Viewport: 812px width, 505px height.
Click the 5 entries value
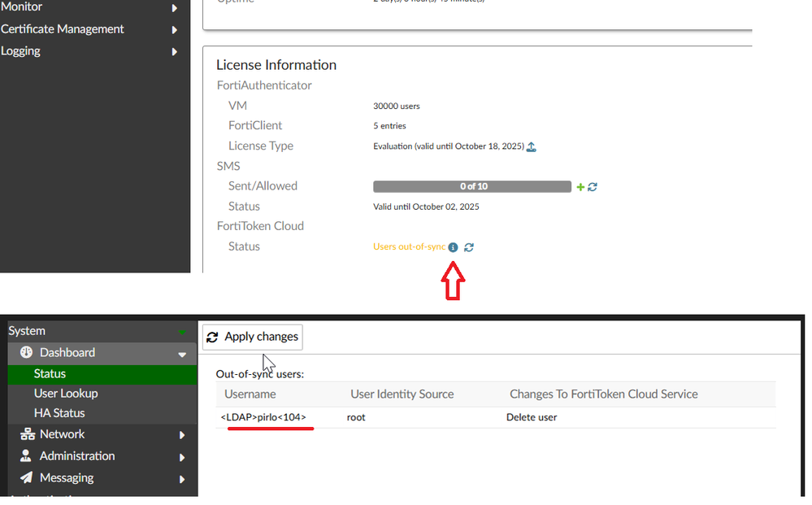tap(389, 126)
